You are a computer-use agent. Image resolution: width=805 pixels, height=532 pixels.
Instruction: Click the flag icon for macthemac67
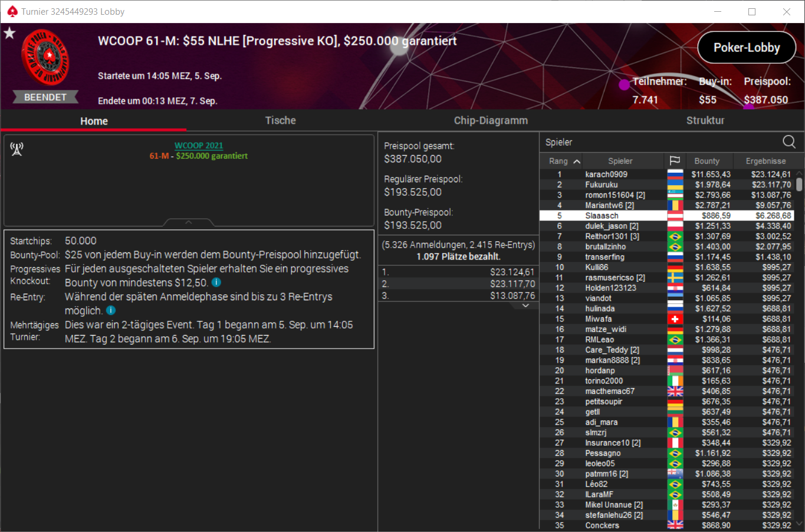(x=675, y=391)
